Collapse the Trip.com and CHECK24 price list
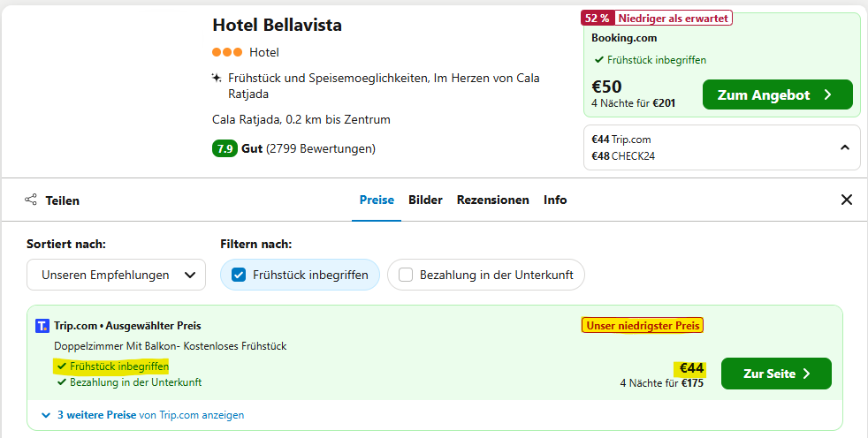 point(845,147)
